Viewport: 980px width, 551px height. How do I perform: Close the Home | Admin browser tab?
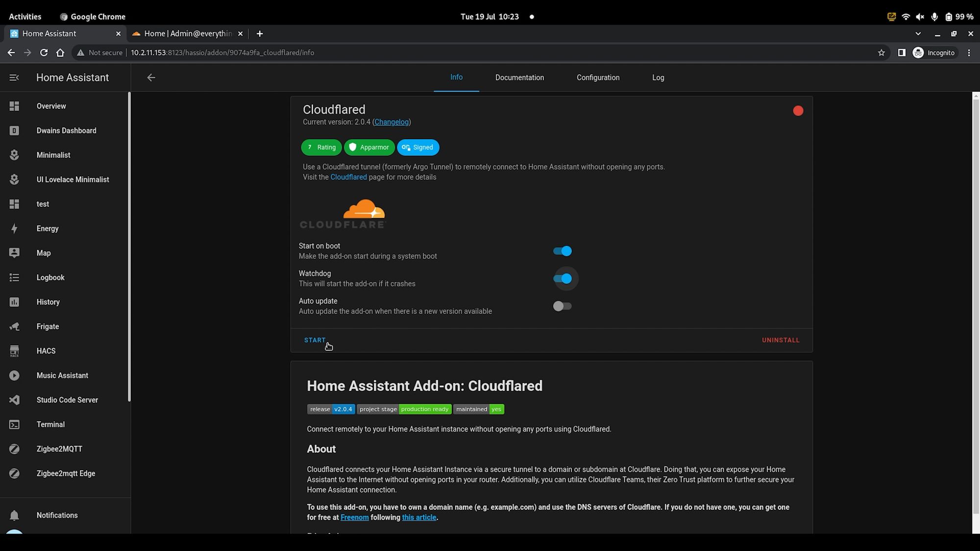[x=240, y=33]
